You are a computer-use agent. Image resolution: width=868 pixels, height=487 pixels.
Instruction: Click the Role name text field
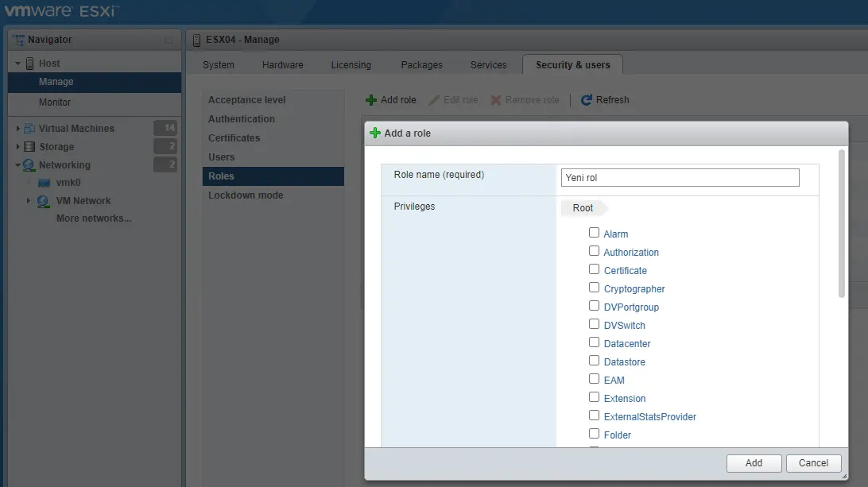[x=680, y=178]
